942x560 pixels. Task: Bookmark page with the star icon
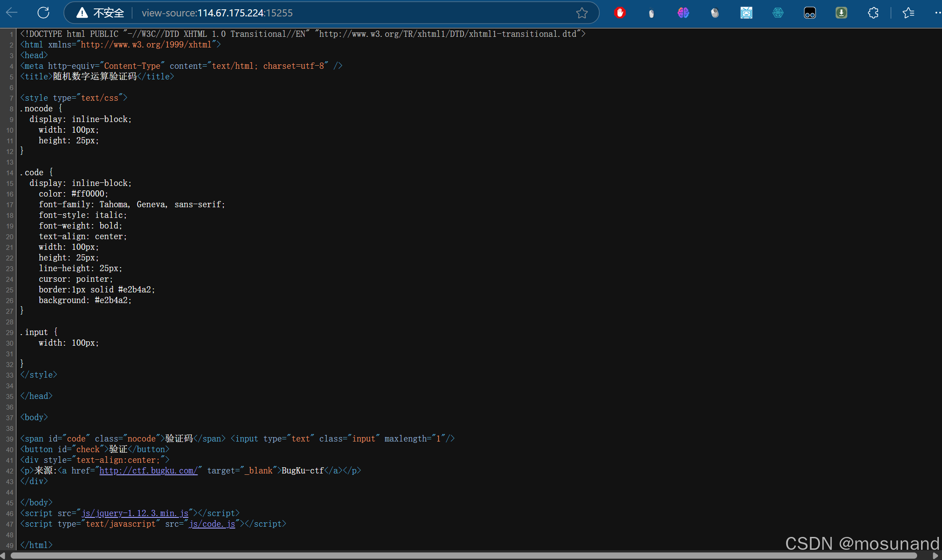(x=582, y=13)
